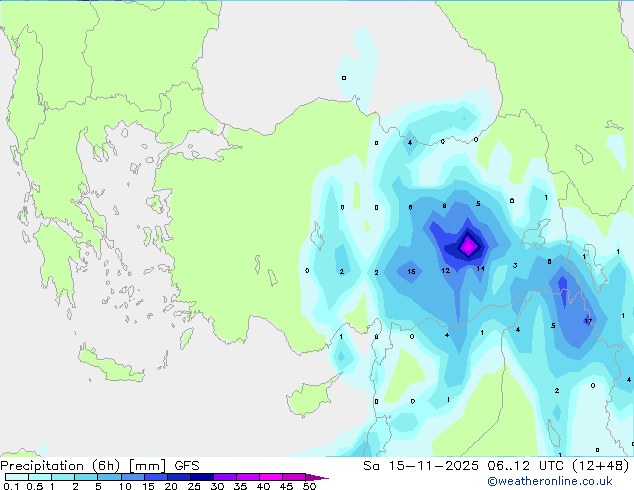
Task: Click the '0.1' legend scale label
Action: pyautogui.click(x=11, y=486)
